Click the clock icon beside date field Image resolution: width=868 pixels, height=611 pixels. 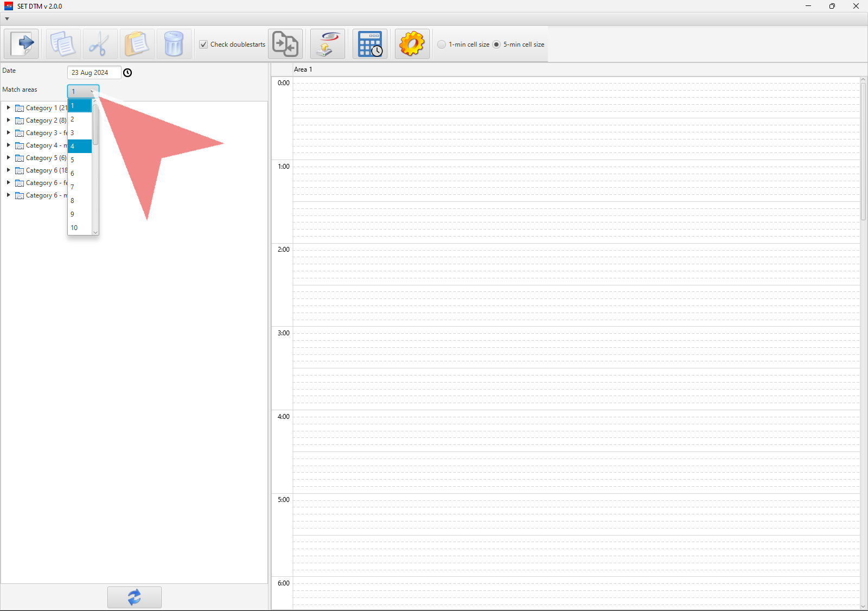point(127,73)
